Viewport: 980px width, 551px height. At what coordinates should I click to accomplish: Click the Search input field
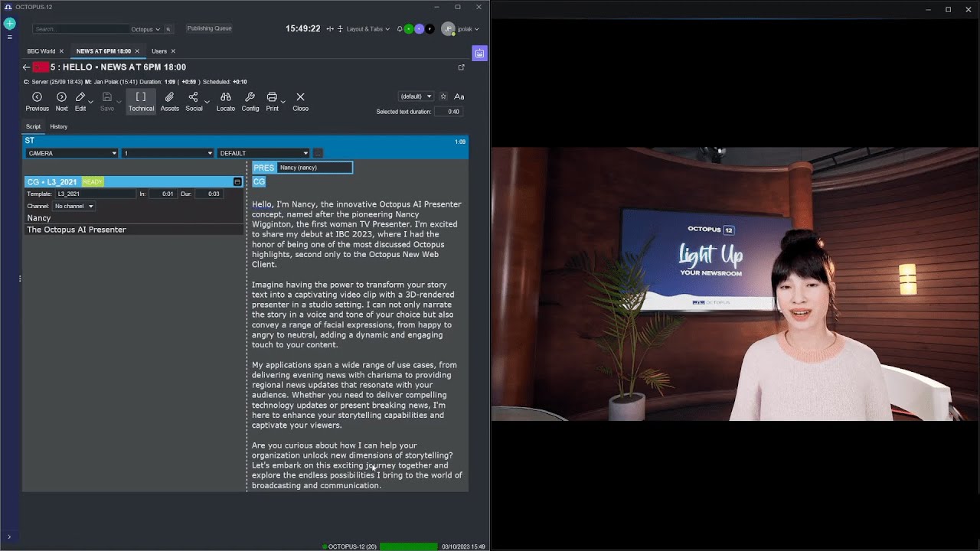80,29
